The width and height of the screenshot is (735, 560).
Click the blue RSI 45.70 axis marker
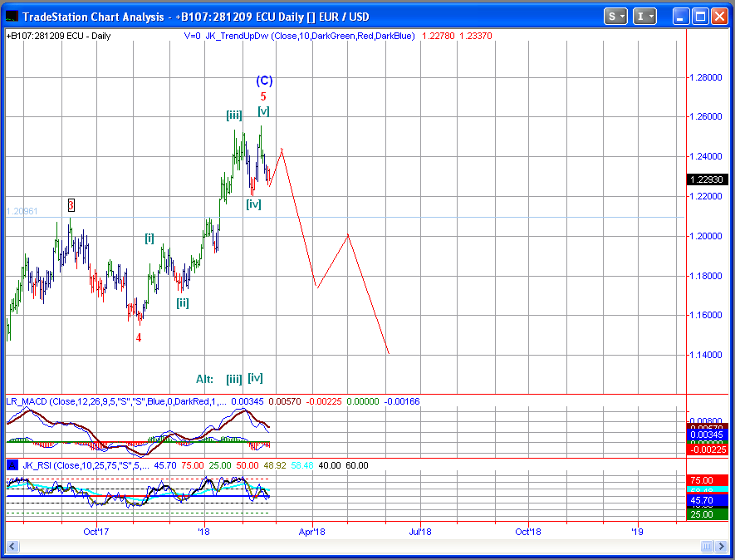coord(708,500)
